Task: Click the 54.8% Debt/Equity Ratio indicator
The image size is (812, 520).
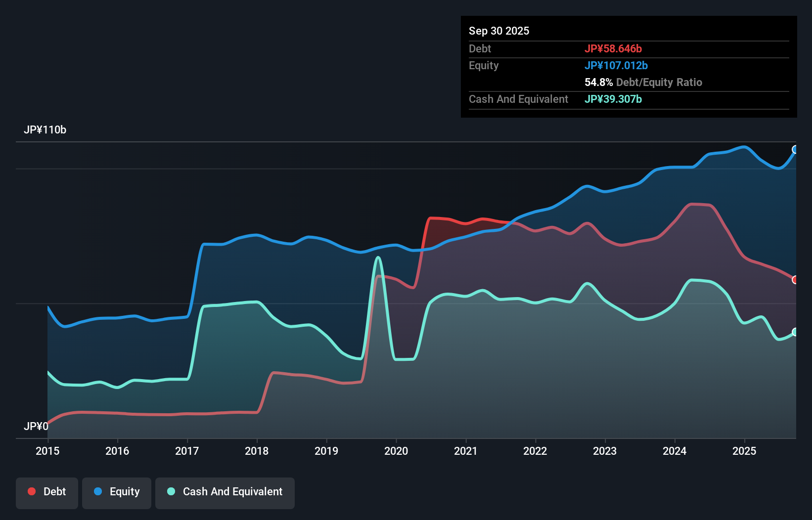Action: pyautogui.click(x=643, y=82)
